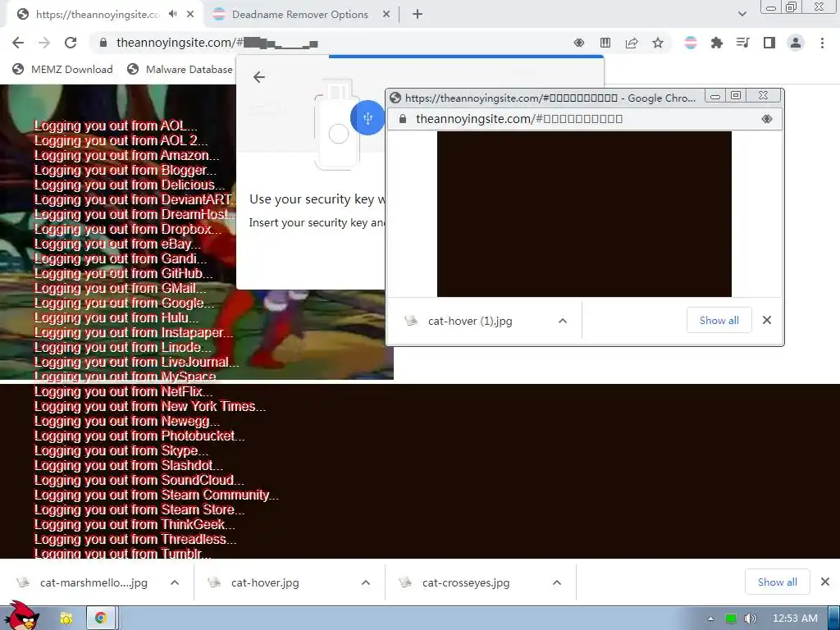This screenshot has height=630, width=840.
Task: Click the padlock in popup window address bar
Action: [403, 119]
